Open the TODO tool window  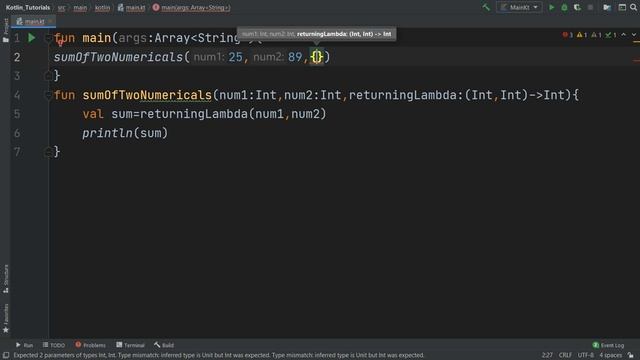tap(53, 345)
